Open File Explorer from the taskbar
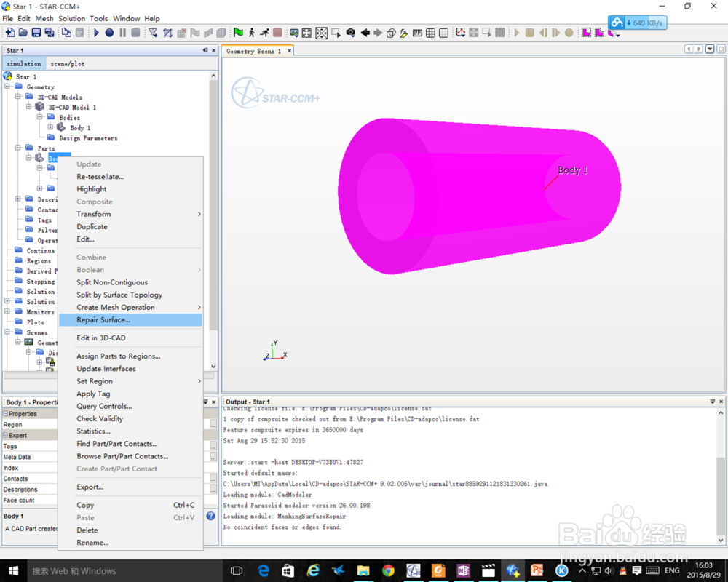 tap(363, 570)
